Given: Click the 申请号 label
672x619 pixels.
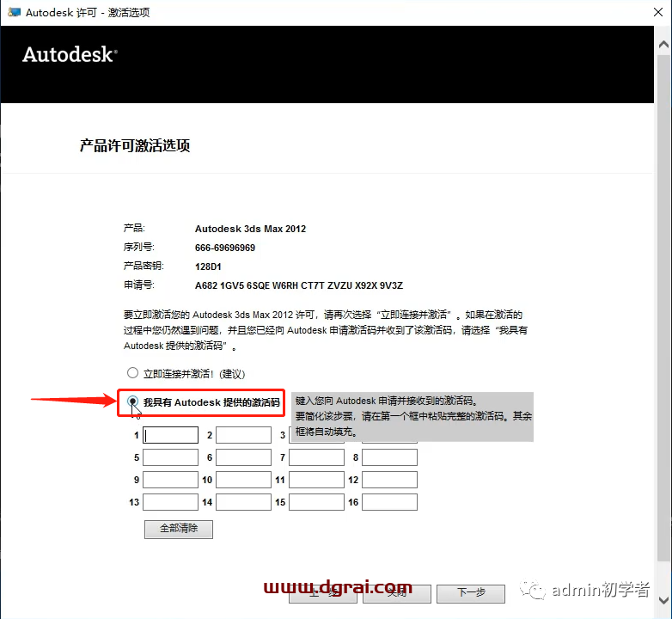Looking at the screenshot, I should coord(139,285).
